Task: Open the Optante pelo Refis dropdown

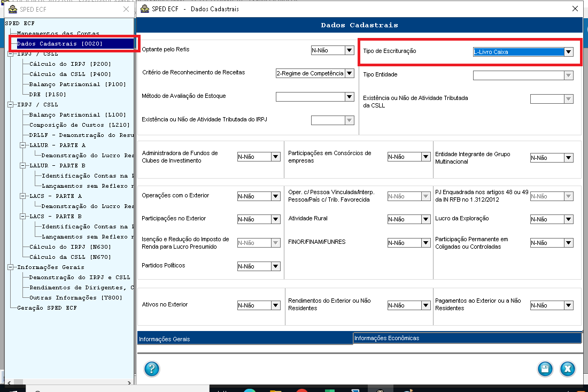Action: click(x=350, y=50)
